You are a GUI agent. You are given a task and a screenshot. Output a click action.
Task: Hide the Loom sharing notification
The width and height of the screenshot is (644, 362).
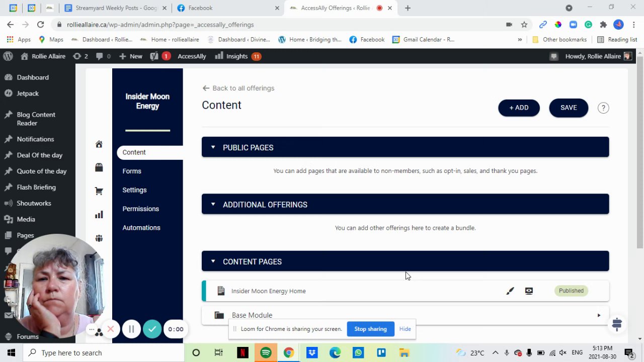405,329
